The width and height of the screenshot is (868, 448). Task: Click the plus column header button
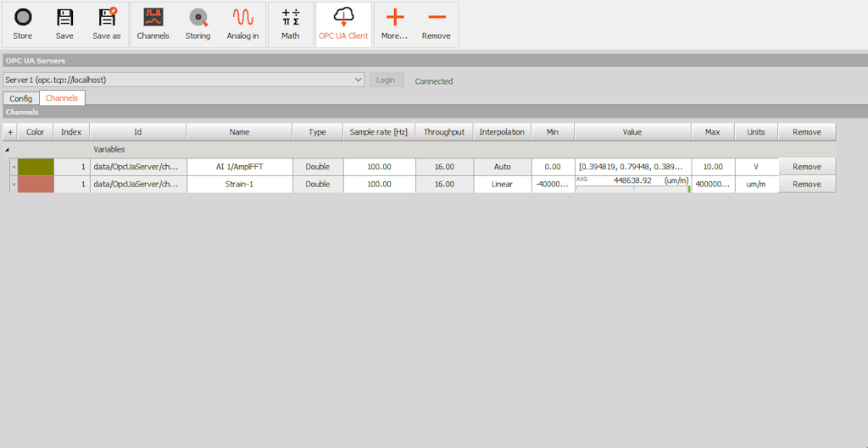(10, 132)
